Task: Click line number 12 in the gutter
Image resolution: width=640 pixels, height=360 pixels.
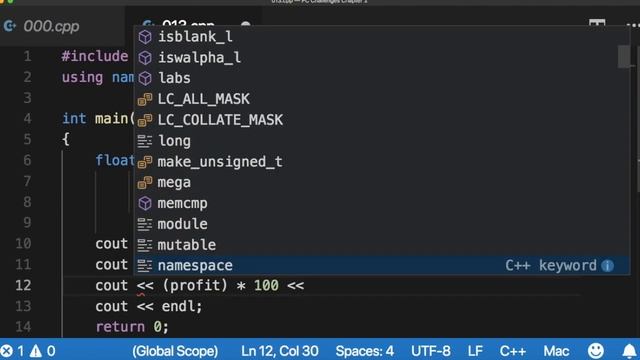Action: tap(23, 285)
